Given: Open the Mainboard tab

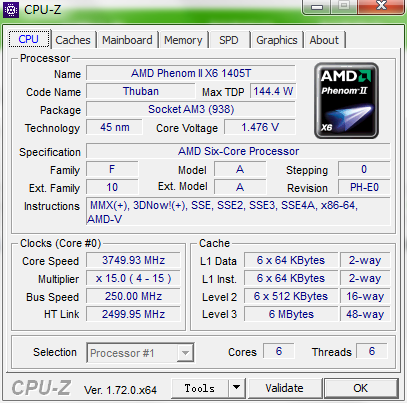Looking at the screenshot, I should tap(127, 40).
